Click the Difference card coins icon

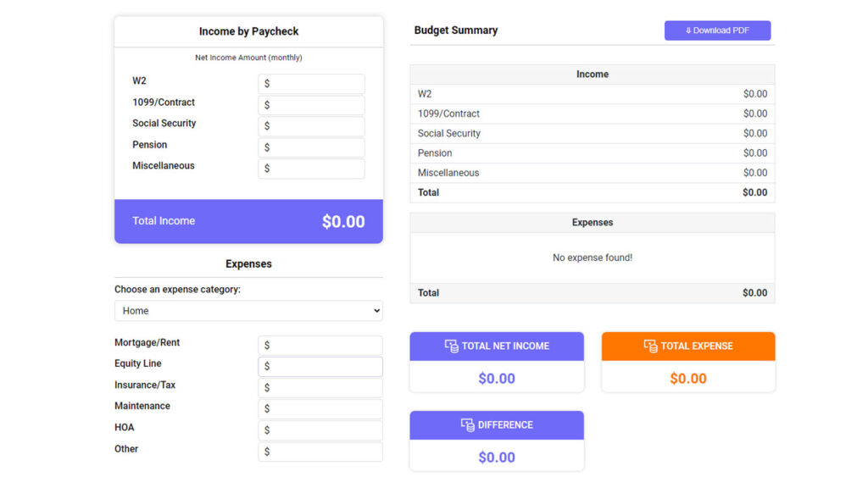(x=468, y=425)
